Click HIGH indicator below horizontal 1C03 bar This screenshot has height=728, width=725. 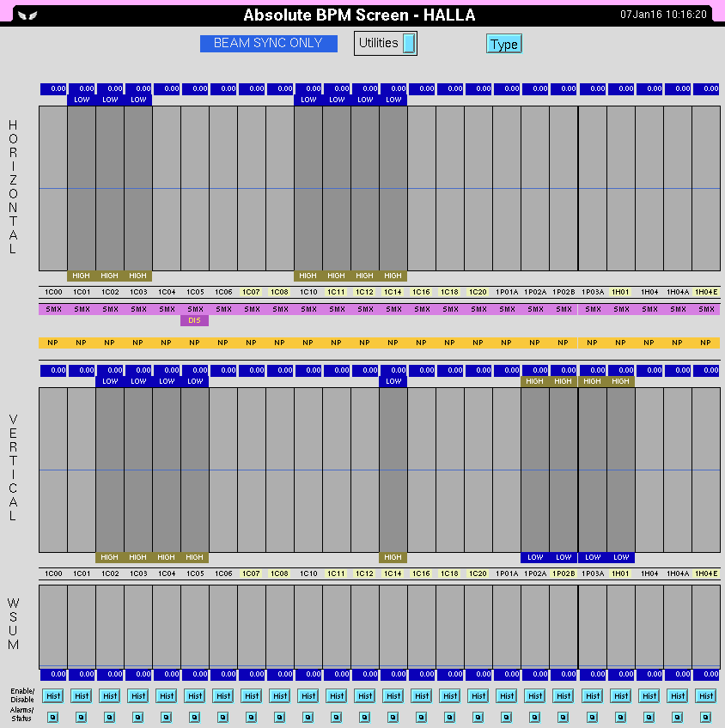click(x=138, y=276)
